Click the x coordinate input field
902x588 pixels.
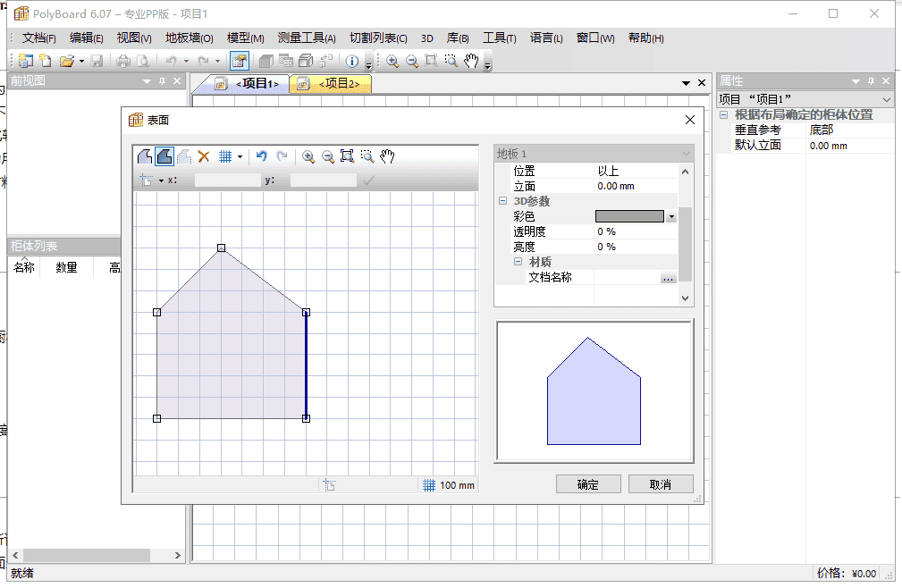coord(226,179)
